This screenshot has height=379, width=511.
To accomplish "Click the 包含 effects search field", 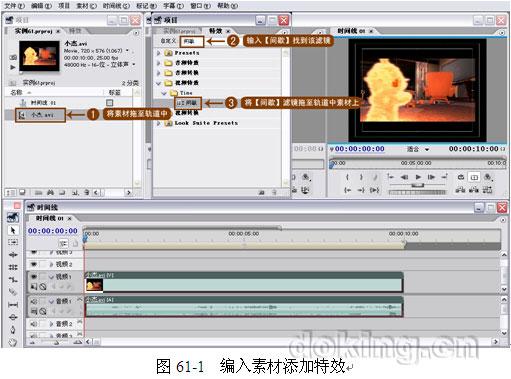I will click(191, 41).
